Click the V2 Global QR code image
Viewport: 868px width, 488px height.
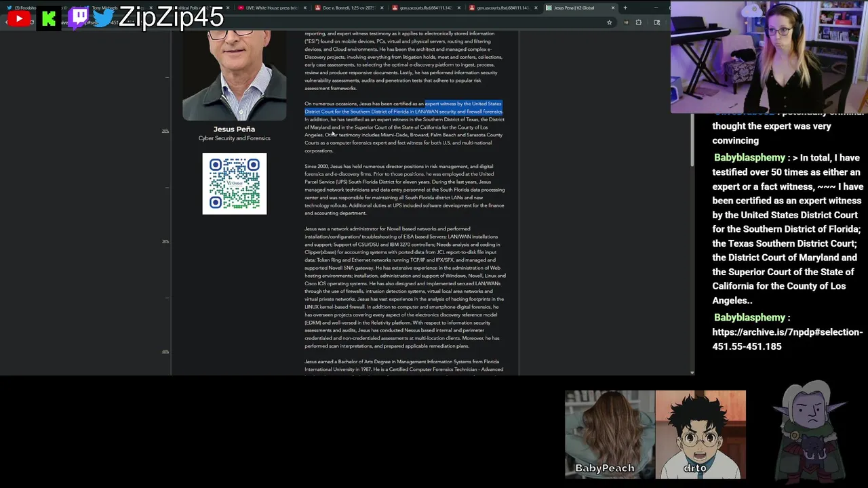235,184
